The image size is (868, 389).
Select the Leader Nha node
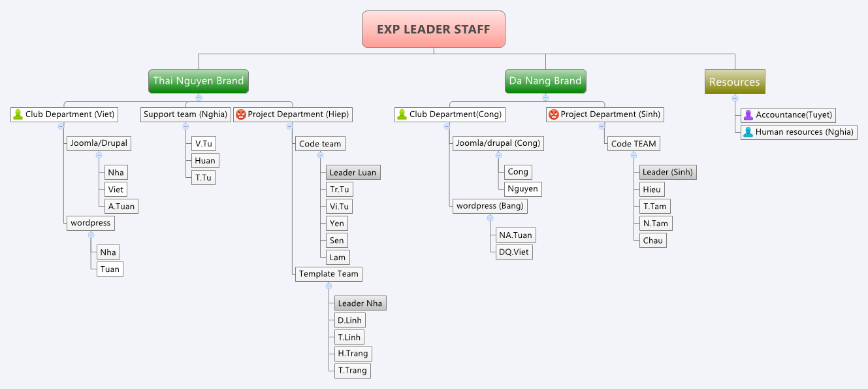(x=360, y=303)
